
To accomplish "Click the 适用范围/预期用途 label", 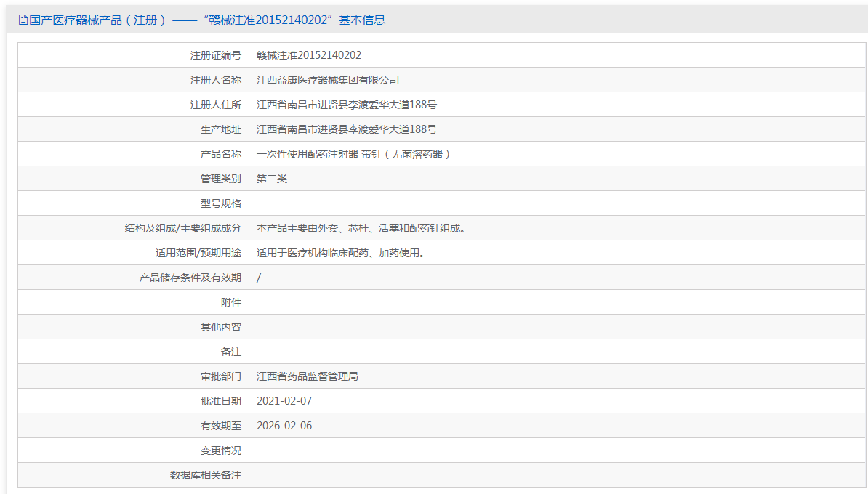I will 198,253.
